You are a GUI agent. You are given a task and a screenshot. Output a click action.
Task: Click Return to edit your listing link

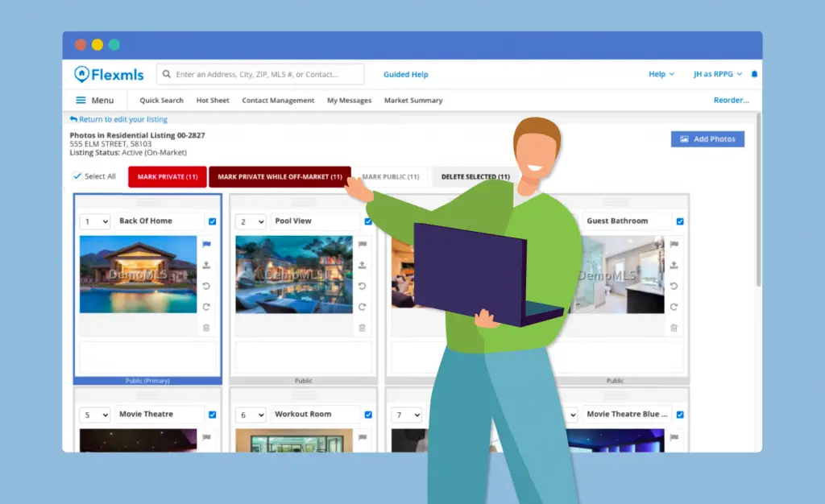(x=118, y=119)
